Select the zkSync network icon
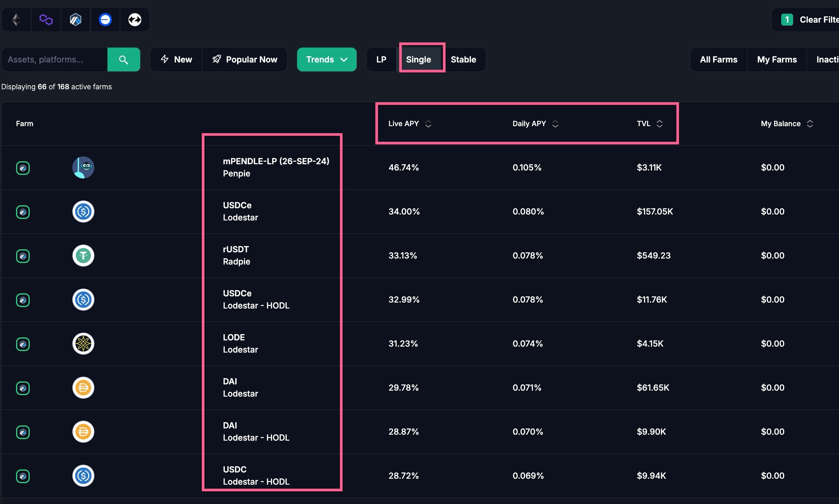 pyautogui.click(x=135, y=20)
